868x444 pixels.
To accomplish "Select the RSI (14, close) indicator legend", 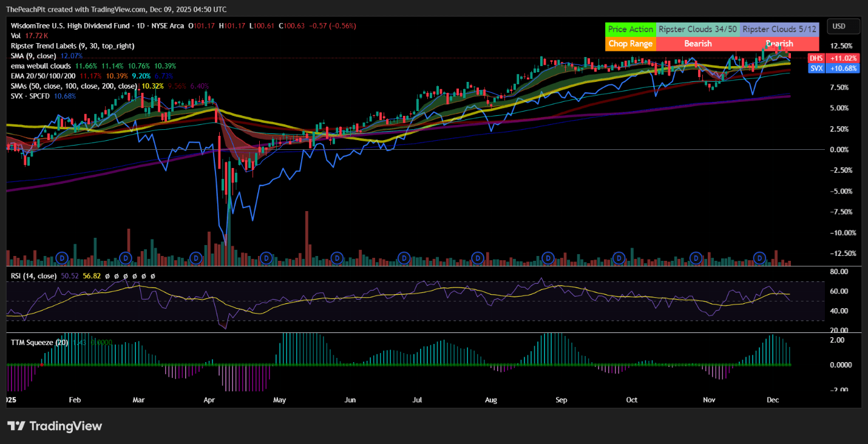I will pyautogui.click(x=34, y=276).
